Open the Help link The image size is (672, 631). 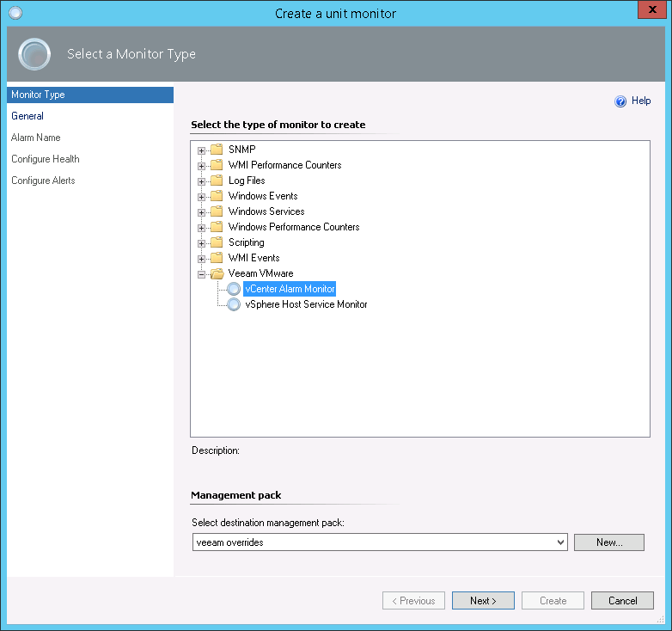[x=641, y=101]
